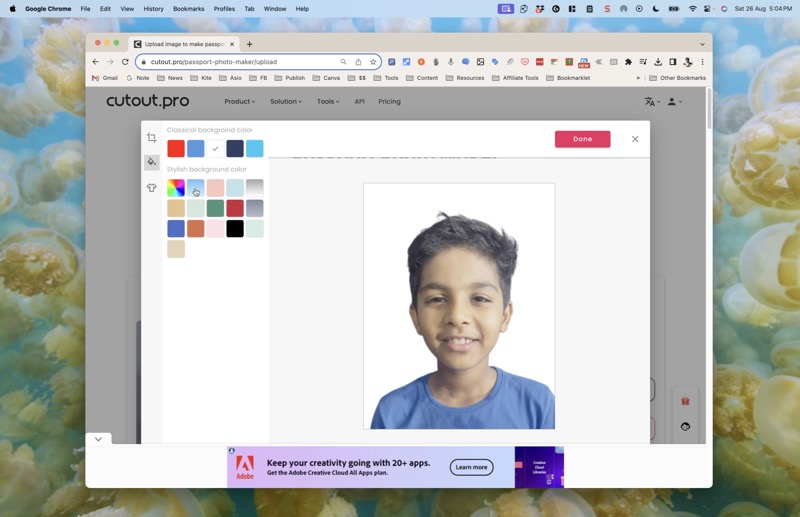Open the Product dropdown menu
This screenshot has height=517, width=800.
(239, 102)
